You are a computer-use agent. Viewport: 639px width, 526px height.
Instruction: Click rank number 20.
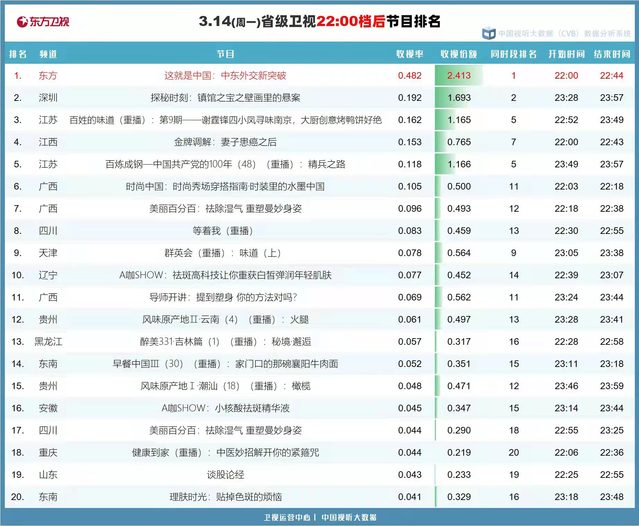coord(18,497)
